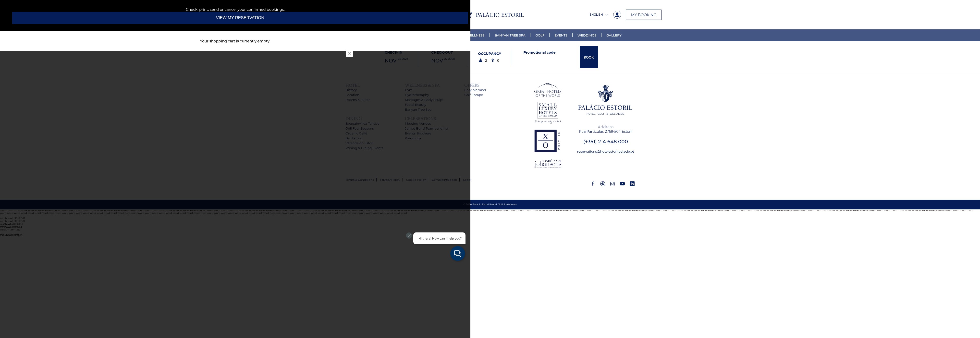This screenshot has width=980, height=338.
Task: Open Grill Four Seasons link
Action: (x=359, y=129)
